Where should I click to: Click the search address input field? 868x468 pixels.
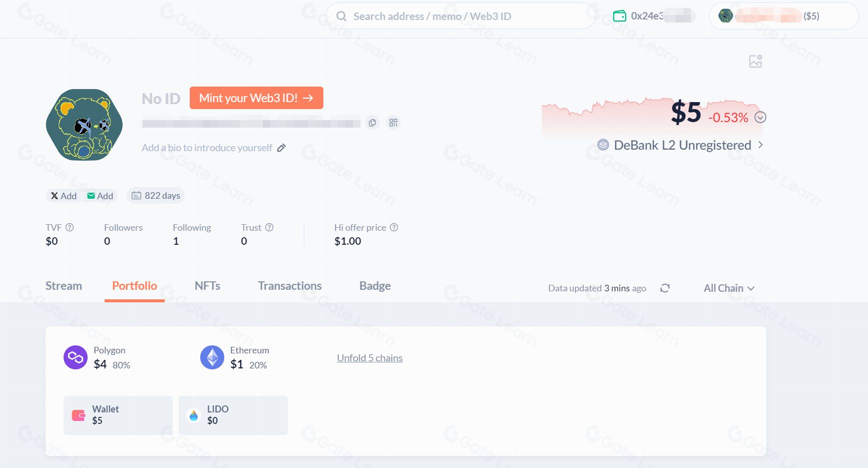coord(461,16)
